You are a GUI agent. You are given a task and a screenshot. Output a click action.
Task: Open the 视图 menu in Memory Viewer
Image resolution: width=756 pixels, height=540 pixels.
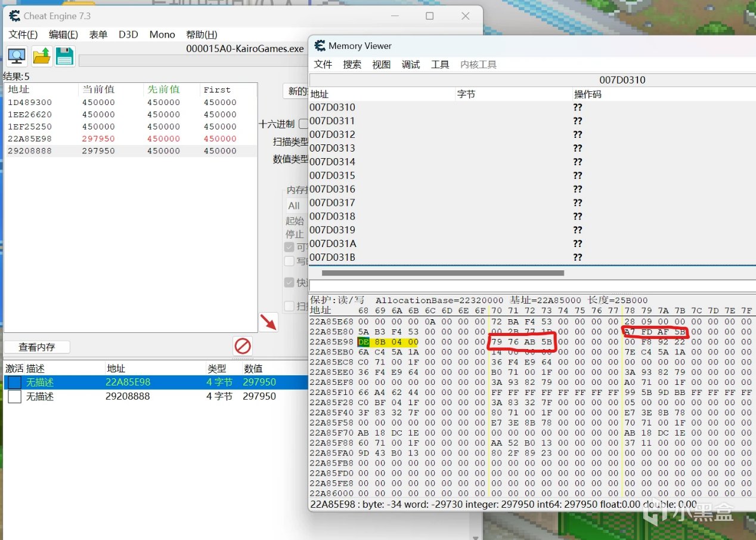click(x=382, y=64)
